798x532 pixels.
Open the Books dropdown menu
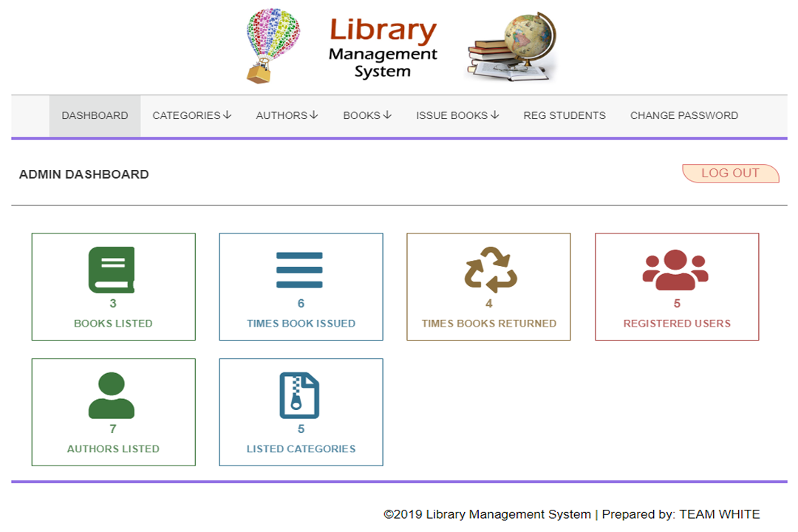tap(367, 115)
